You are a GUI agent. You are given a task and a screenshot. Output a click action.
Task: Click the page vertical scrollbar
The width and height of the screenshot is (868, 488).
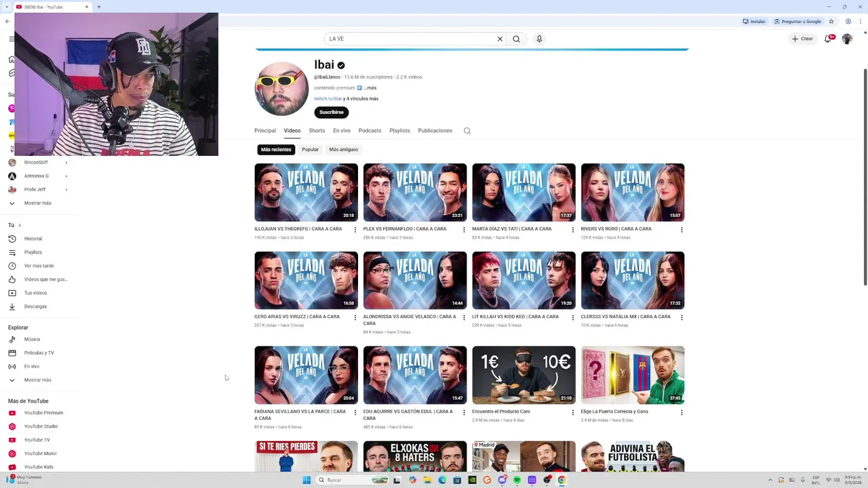(865, 176)
